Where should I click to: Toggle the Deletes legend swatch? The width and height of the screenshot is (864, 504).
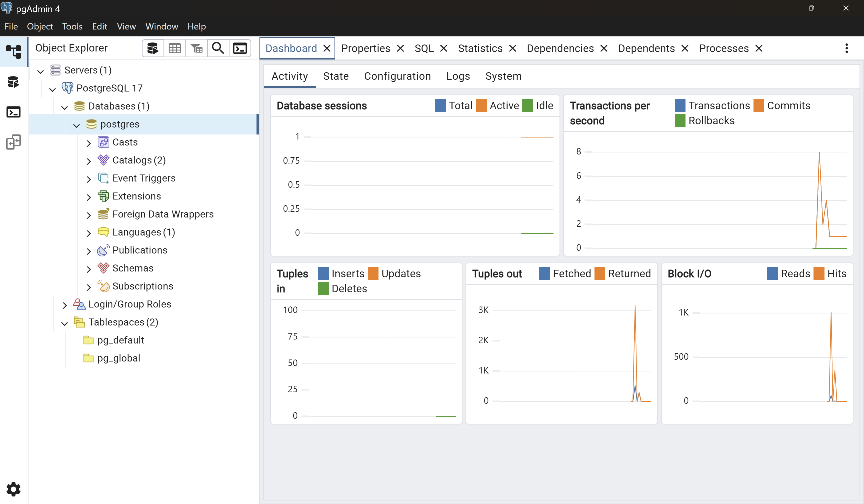(x=323, y=289)
